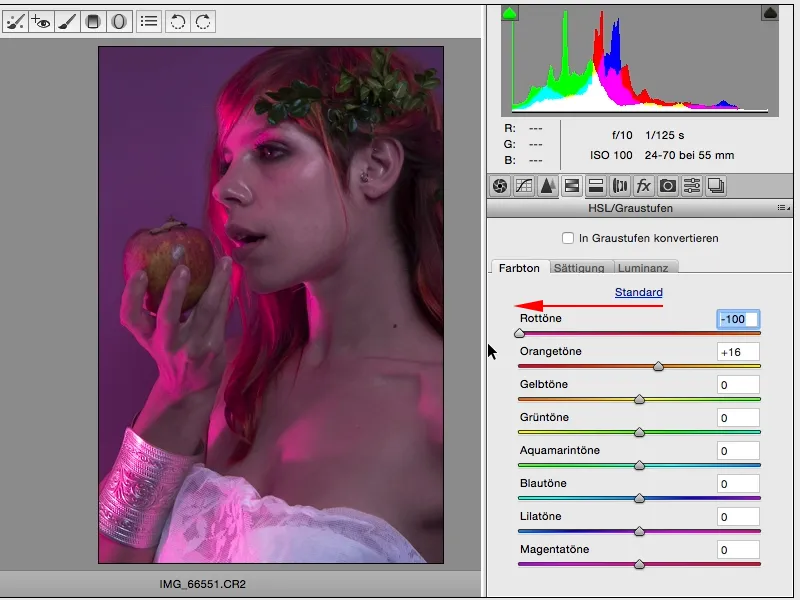Toggle highlight clipping warning in histogram
Image resolution: width=800 pixels, height=600 pixels.
[x=770, y=13]
